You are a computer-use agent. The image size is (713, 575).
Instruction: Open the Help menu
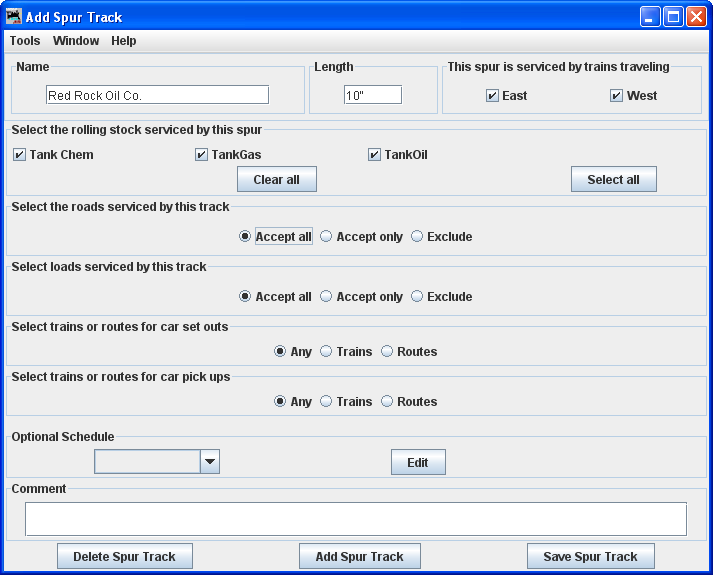[x=124, y=41]
